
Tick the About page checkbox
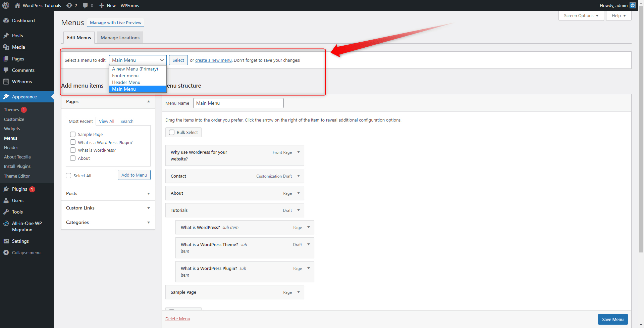point(73,158)
